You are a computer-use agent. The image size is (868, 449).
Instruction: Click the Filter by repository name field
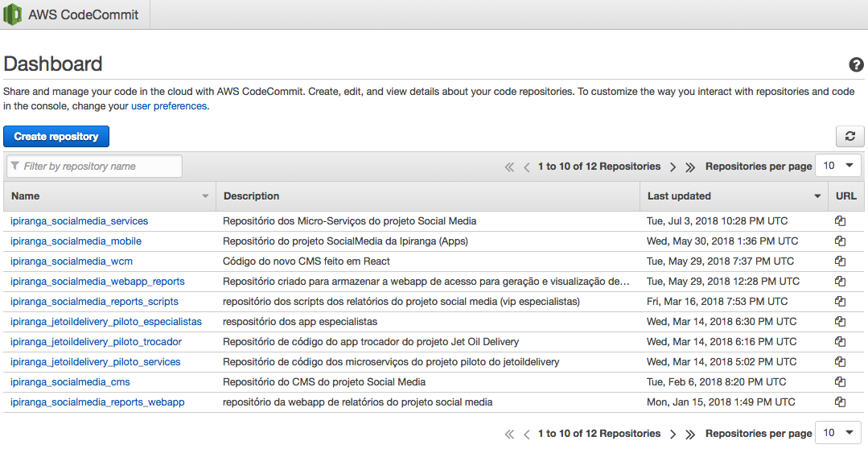tap(95, 167)
